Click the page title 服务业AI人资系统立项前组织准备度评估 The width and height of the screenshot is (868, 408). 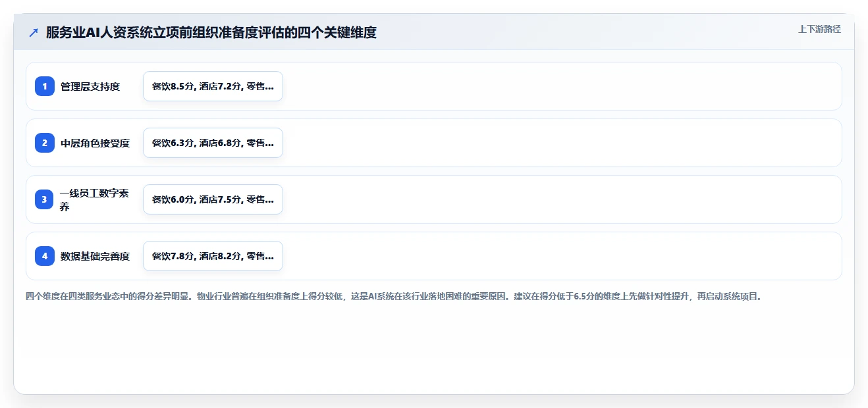[211, 32]
